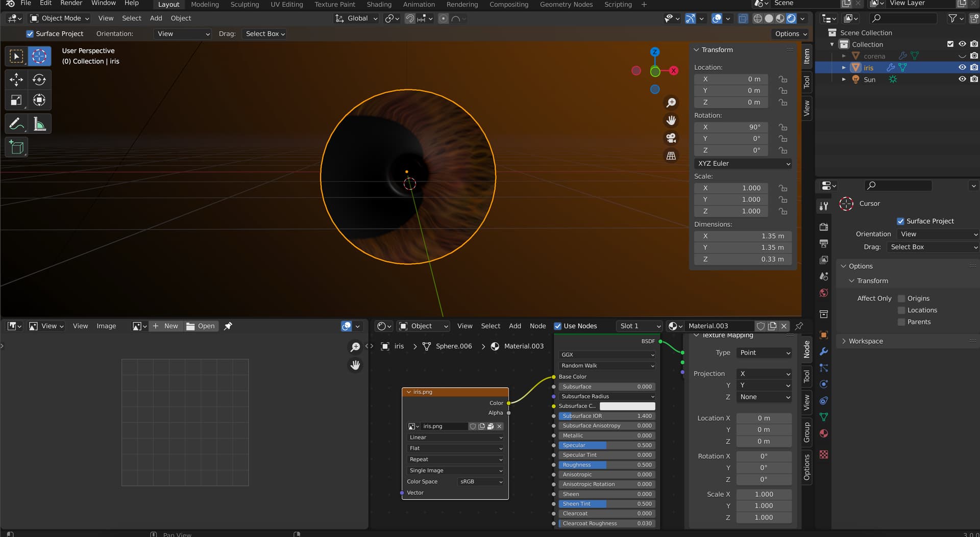
Task: Switch to the Shading workspace tab
Action: (x=379, y=5)
